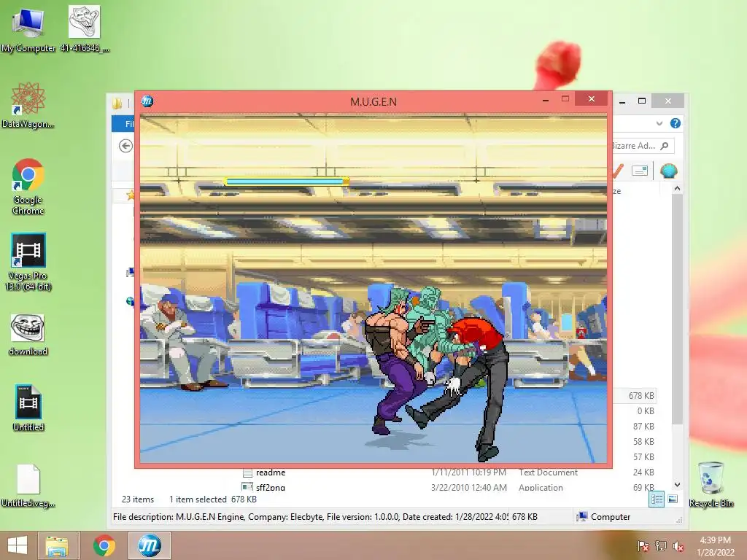Select the trollface image file 41-416346 on the desktop
The width and height of the screenshot is (747, 560).
click(x=85, y=28)
